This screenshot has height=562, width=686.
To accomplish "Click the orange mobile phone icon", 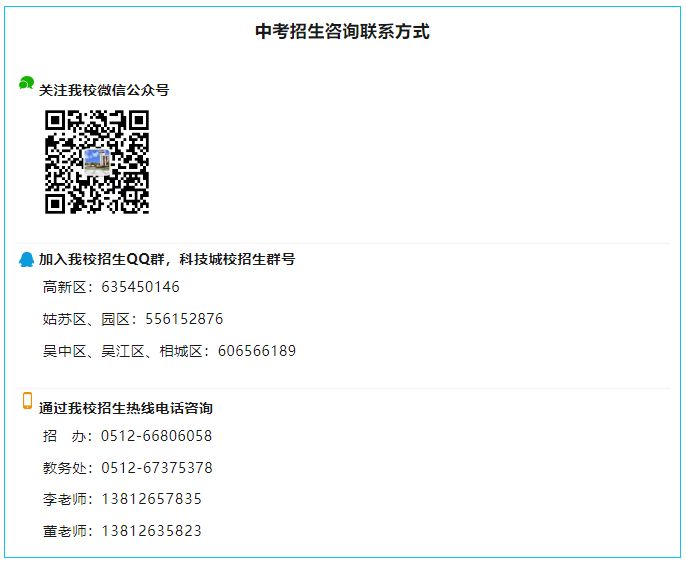I will point(27,401).
